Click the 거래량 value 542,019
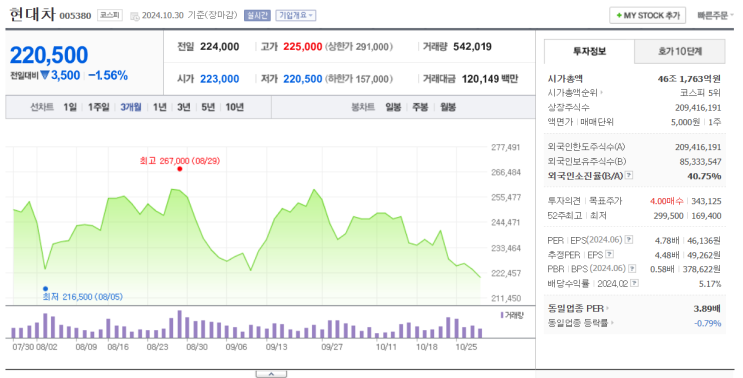Viewport: 743px width, 378px height. click(472, 46)
